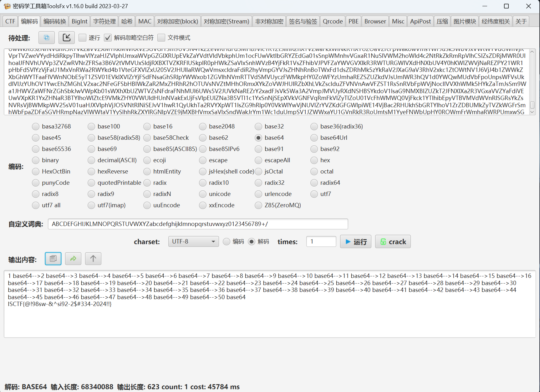Click the up arrow to move output to input
The height and width of the screenshot is (392, 540).
[x=93, y=259]
